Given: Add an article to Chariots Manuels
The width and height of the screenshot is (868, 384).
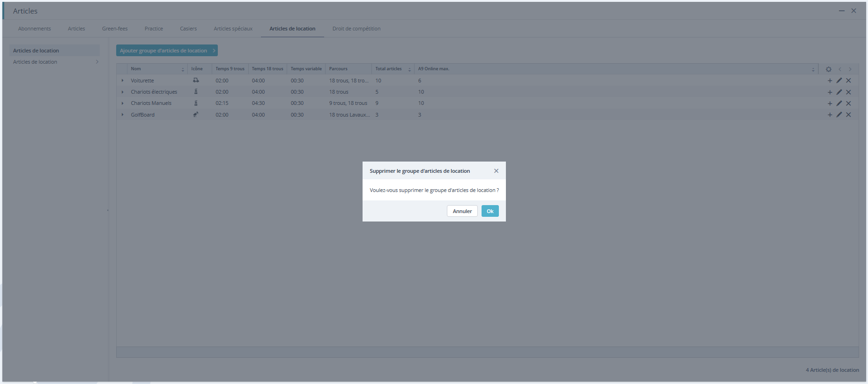Looking at the screenshot, I should (x=830, y=103).
